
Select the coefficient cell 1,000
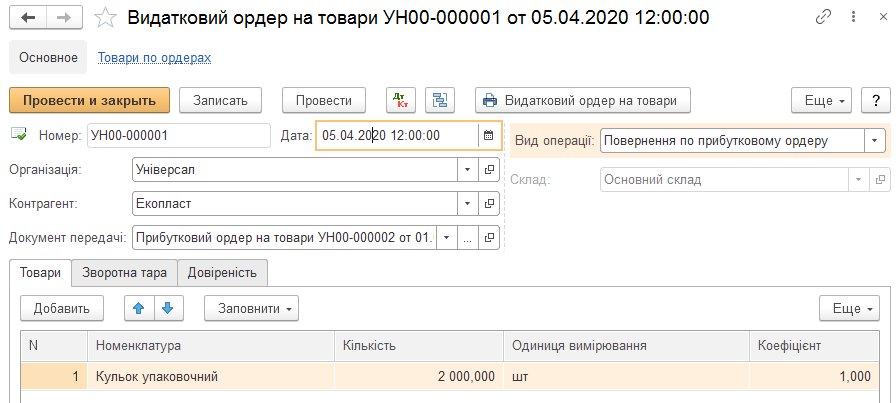tap(814, 377)
